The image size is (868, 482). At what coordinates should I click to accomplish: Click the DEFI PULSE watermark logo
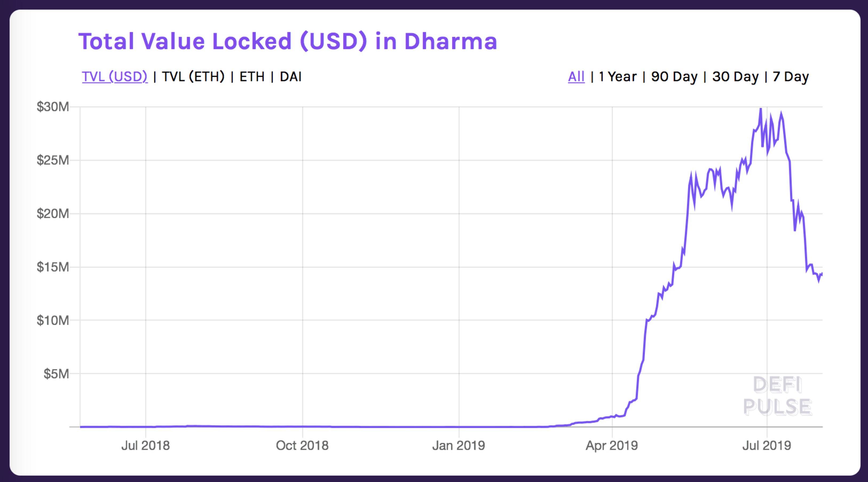777,396
